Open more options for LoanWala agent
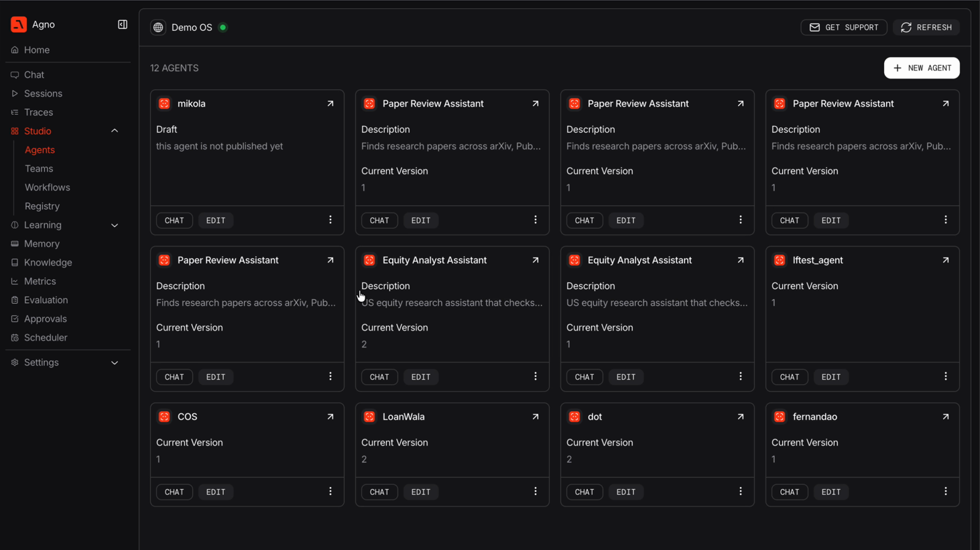The width and height of the screenshot is (980, 550). 536,492
